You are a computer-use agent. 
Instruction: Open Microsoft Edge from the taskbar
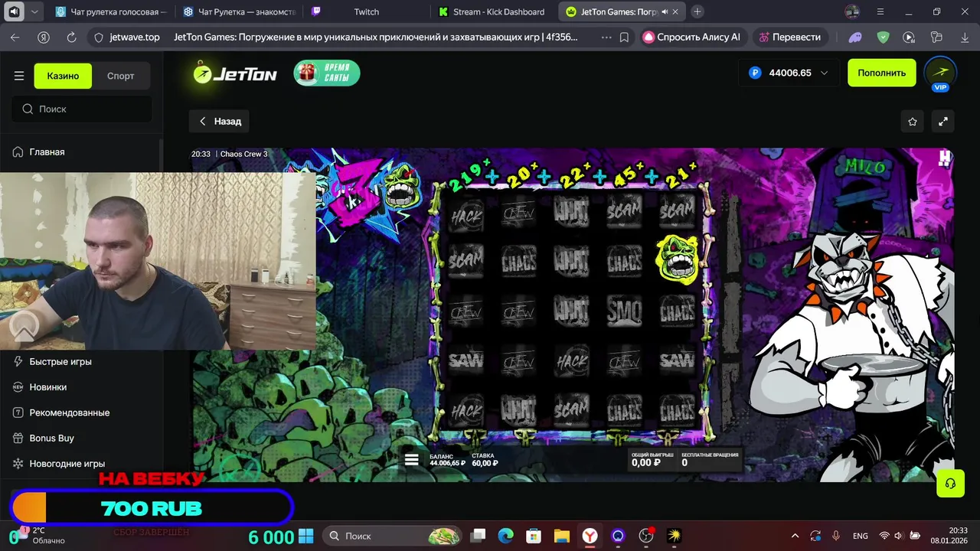pos(505,536)
